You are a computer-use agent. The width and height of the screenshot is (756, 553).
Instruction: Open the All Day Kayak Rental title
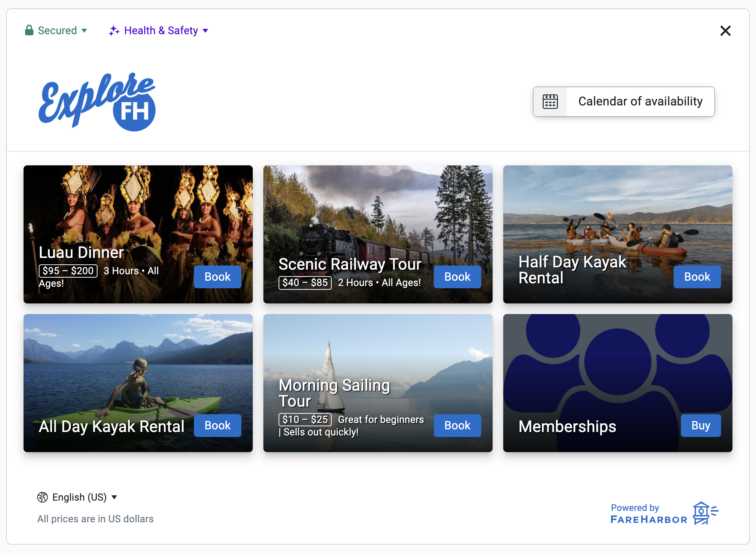click(x=112, y=427)
